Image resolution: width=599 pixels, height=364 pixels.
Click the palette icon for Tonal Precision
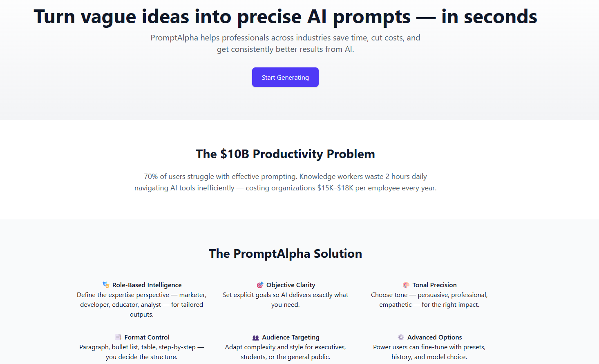(406, 284)
